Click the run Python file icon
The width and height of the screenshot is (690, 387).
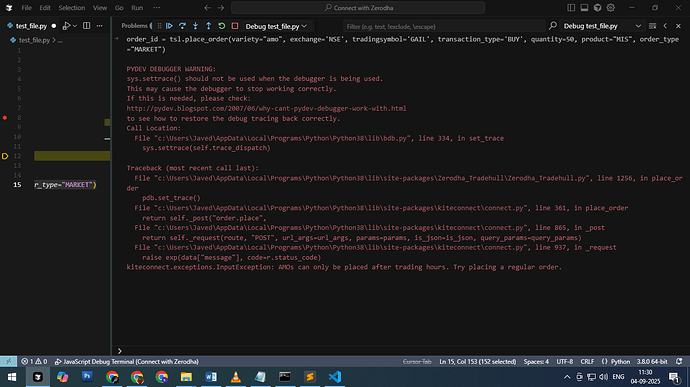(x=66, y=26)
